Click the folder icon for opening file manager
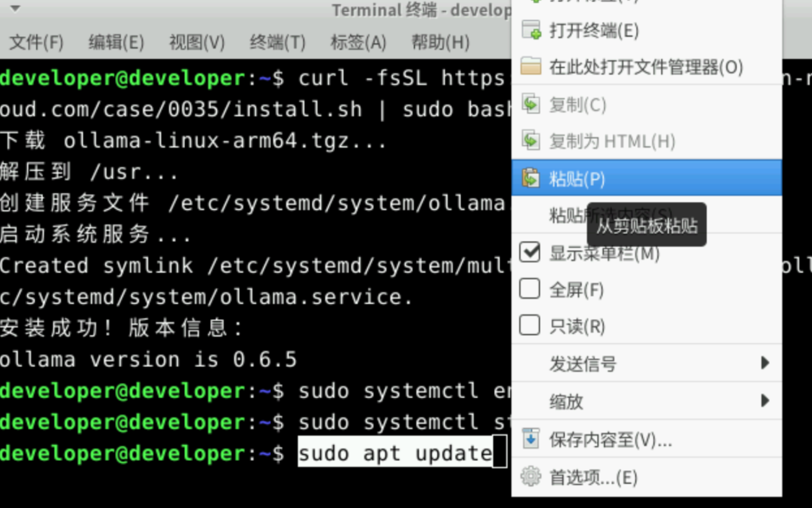This screenshot has width=812, height=508. click(531, 66)
